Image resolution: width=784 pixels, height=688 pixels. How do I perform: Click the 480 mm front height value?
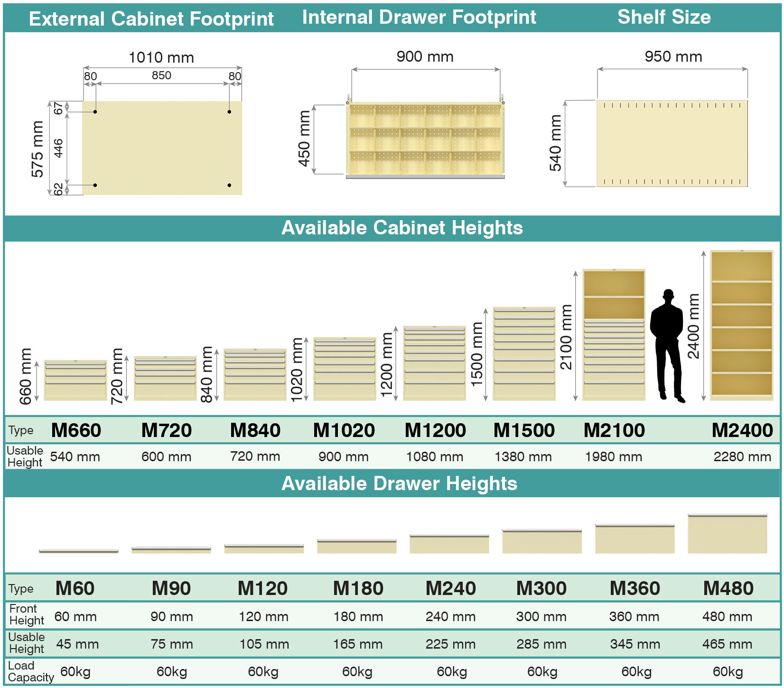728,617
